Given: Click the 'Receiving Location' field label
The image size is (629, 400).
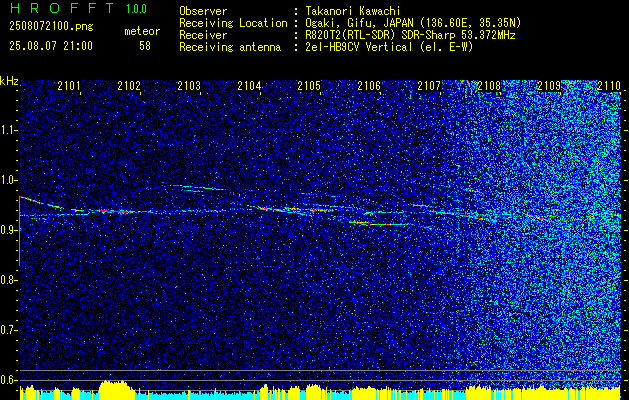Looking at the screenshot, I should 233,23.
